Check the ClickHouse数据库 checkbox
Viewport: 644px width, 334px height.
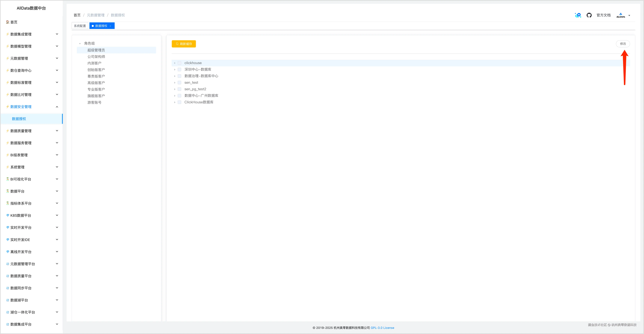[179, 102]
